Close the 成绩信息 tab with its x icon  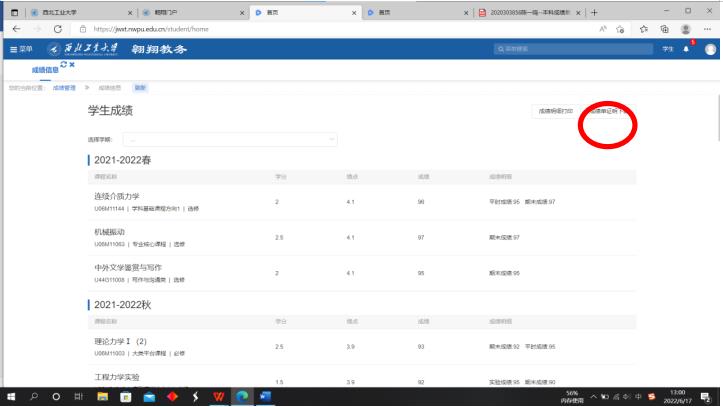(x=72, y=65)
